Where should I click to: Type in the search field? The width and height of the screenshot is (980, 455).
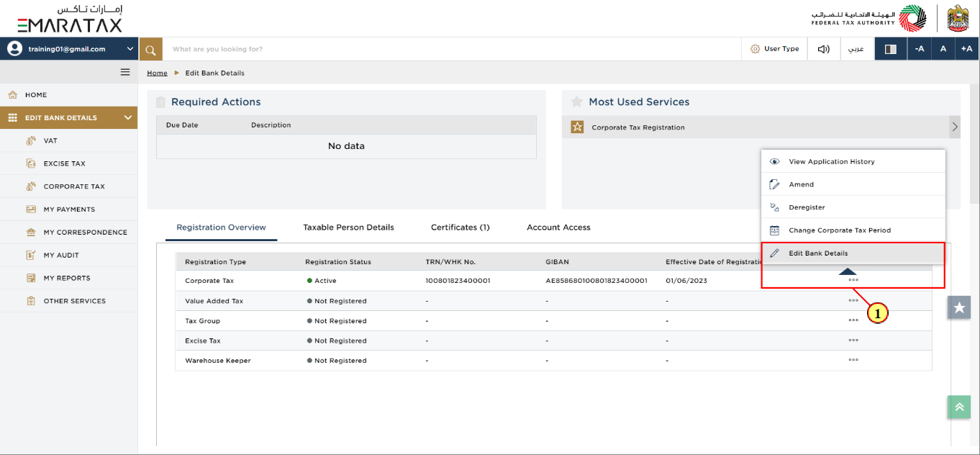coord(452,49)
